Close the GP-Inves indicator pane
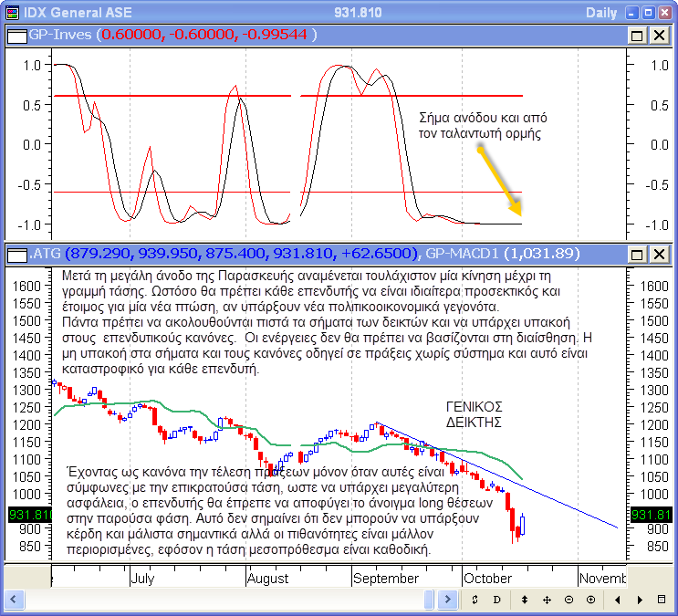The height and width of the screenshot is (616, 678). coord(659,35)
